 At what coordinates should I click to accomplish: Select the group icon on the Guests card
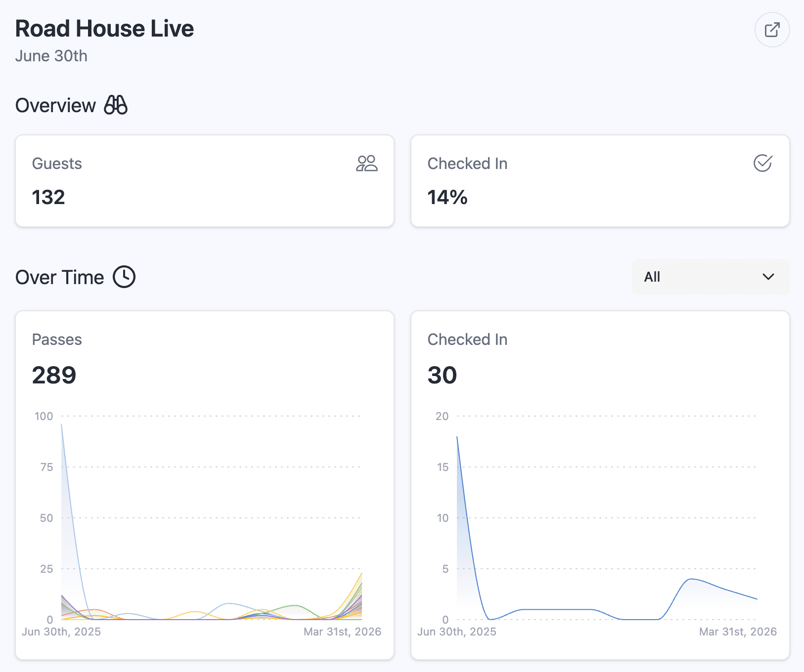[367, 164]
